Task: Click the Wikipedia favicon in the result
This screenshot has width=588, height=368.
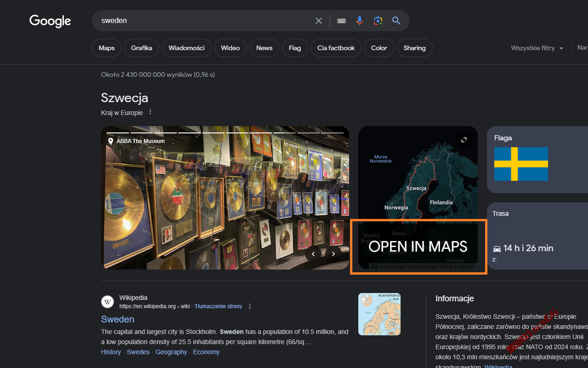Action: click(107, 302)
